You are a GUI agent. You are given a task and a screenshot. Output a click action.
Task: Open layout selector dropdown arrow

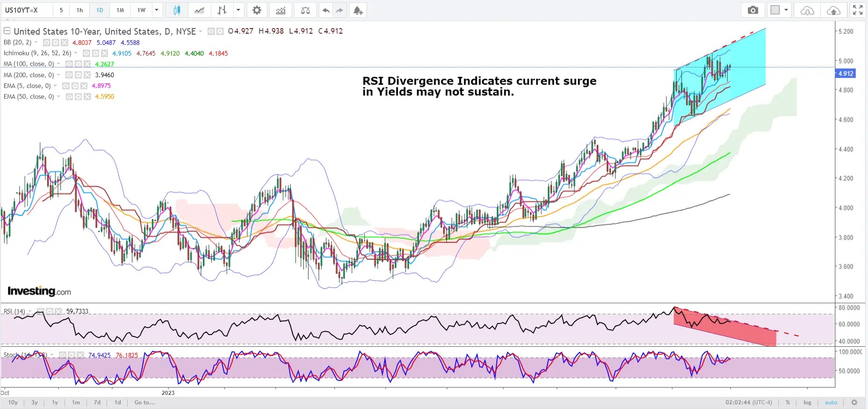point(786,10)
